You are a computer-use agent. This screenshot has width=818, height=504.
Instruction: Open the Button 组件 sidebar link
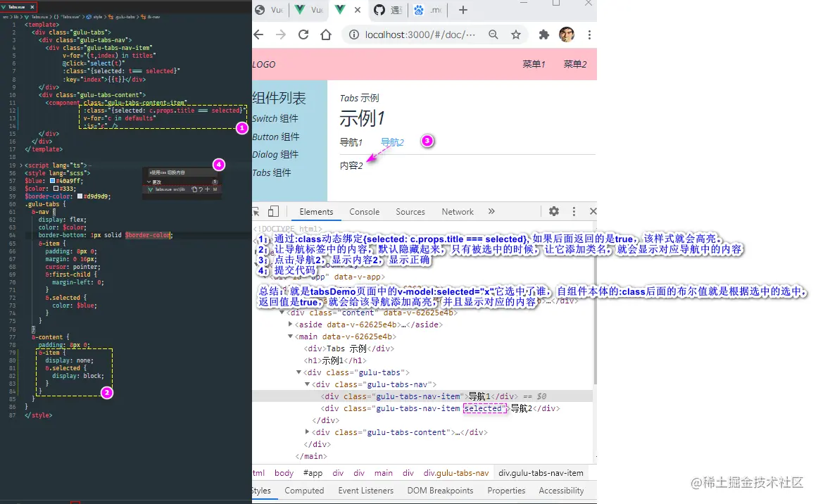pyautogui.click(x=276, y=137)
